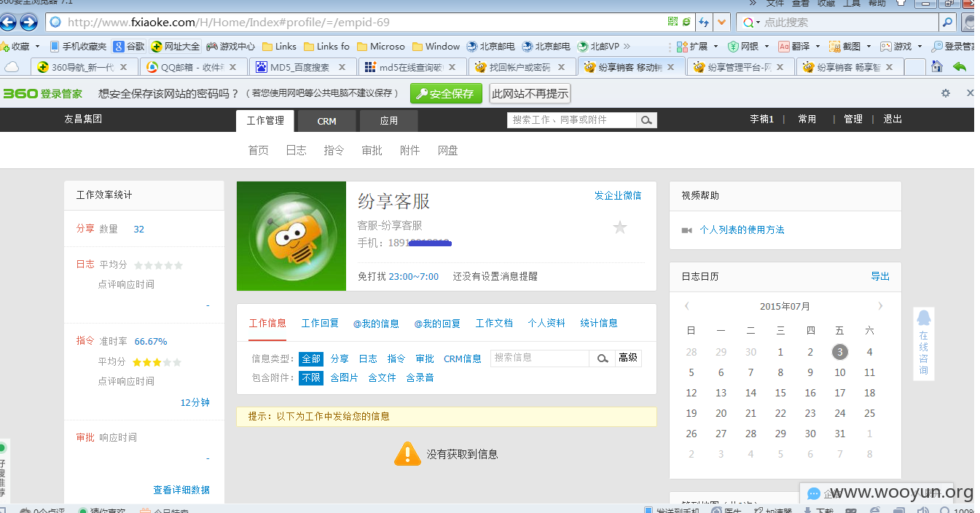The width and height of the screenshot is (980, 513).
Task: Expand the 游戏 dropdown arrow
Action: tap(920, 47)
